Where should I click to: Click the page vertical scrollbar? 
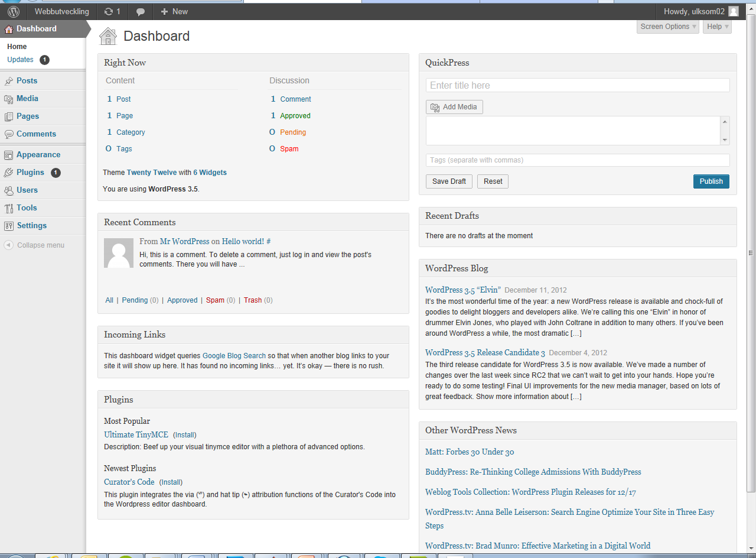coord(751,253)
